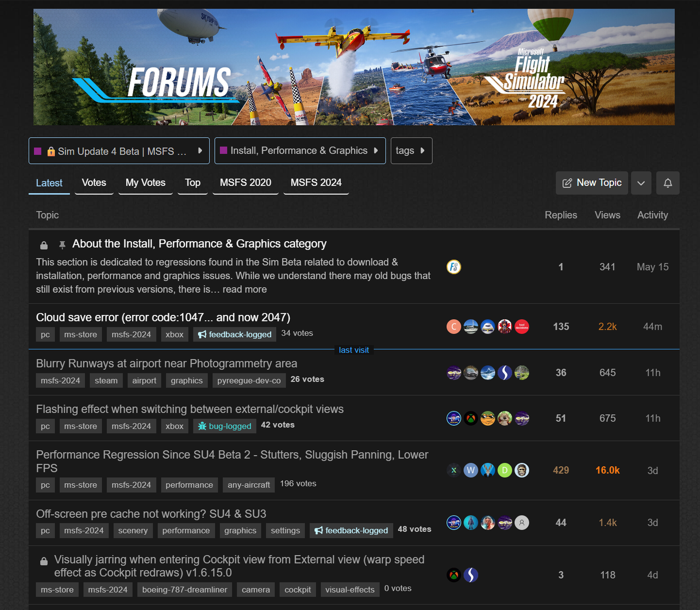
Task: Switch to the Latest tab
Action: coord(49,183)
